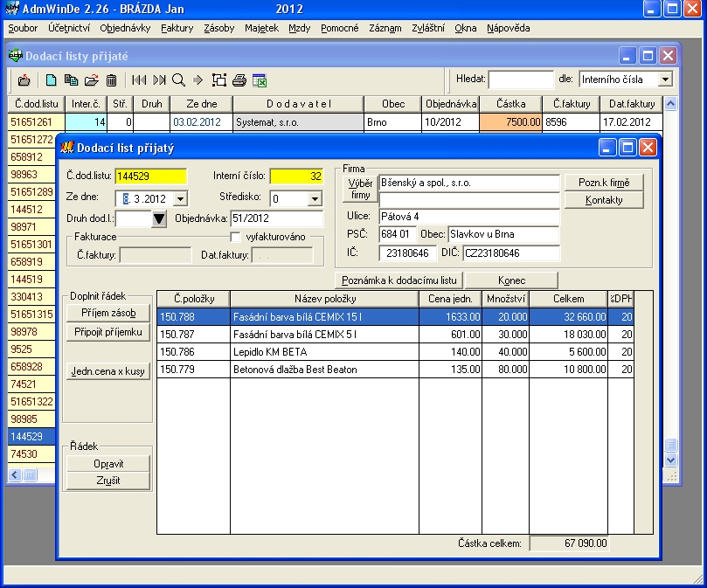Open the Objednávky menu
The height and width of the screenshot is (588, 707).
coord(125,28)
